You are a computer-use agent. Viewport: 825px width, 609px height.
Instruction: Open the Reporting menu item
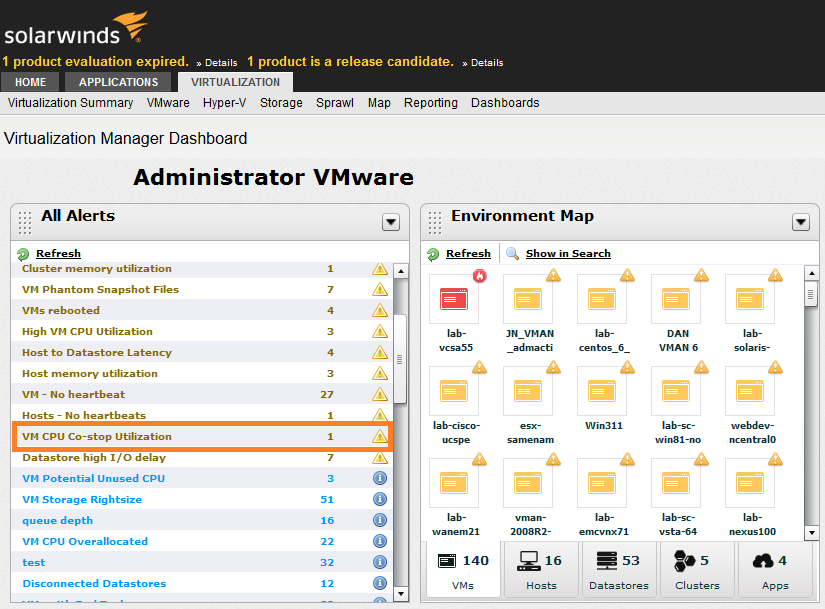430,103
